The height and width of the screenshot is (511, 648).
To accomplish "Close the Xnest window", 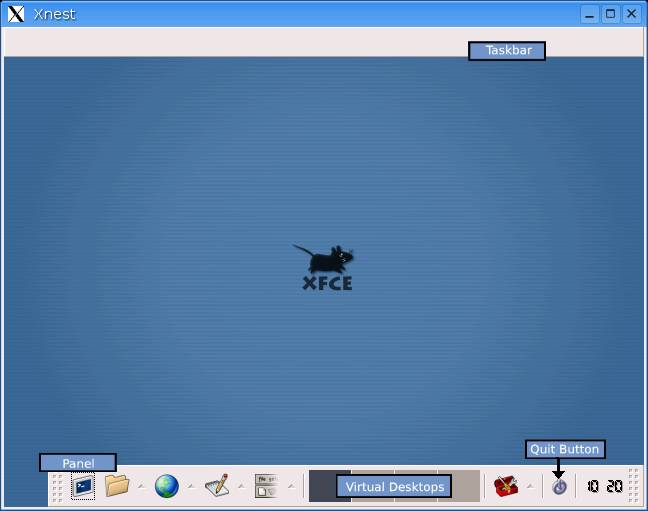I will click(x=631, y=14).
